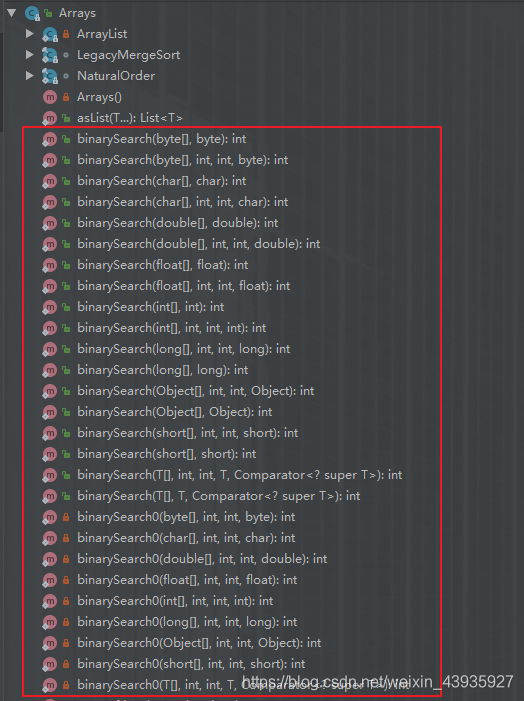Select binarySearch(byte[], int, int, byte): int
This screenshot has width=524, height=701.
point(182,160)
